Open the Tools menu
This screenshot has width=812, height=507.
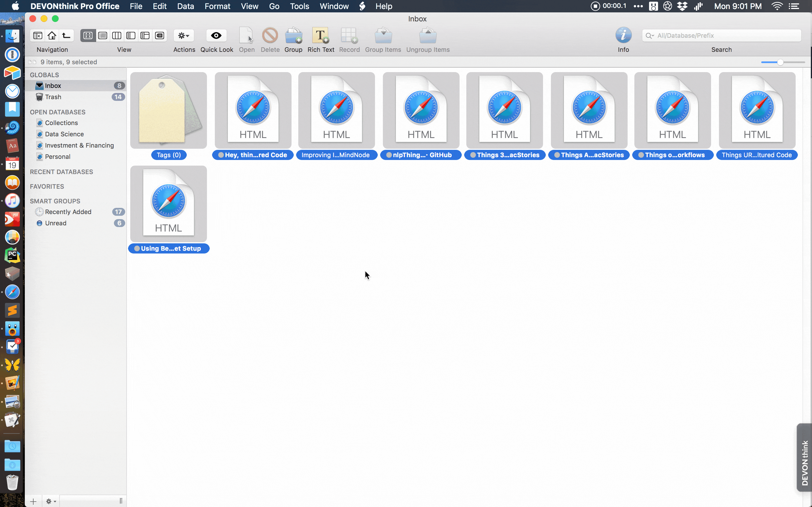coord(299,6)
